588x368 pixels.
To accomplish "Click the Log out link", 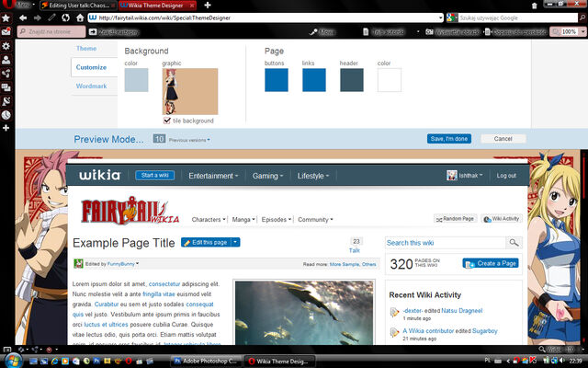I will pyautogui.click(x=506, y=176).
